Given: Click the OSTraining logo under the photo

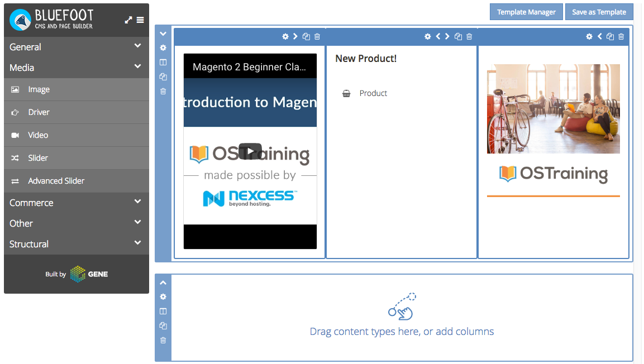Looking at the screenshot, I should coord(553,174).
